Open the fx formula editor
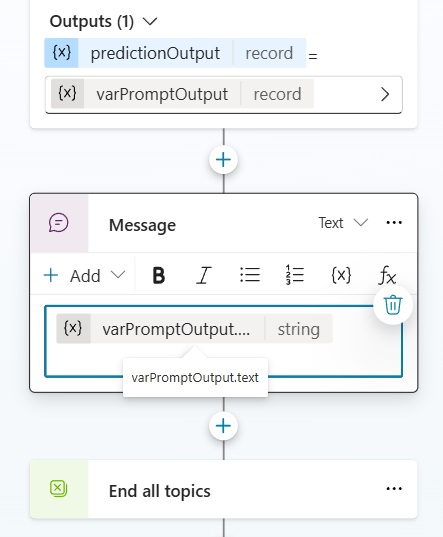The width and height of the screenshot is (443, 537). 387,275
